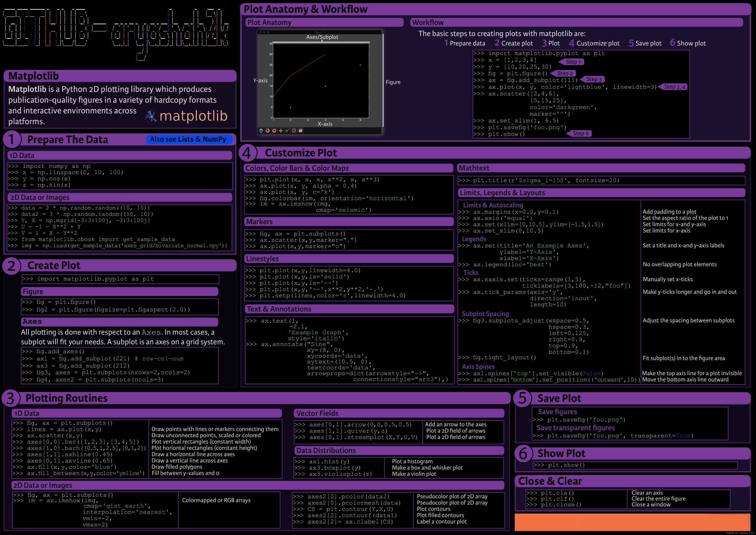
Task: Click the 'Axis Spines' subheading
Action: pos(478,367)
